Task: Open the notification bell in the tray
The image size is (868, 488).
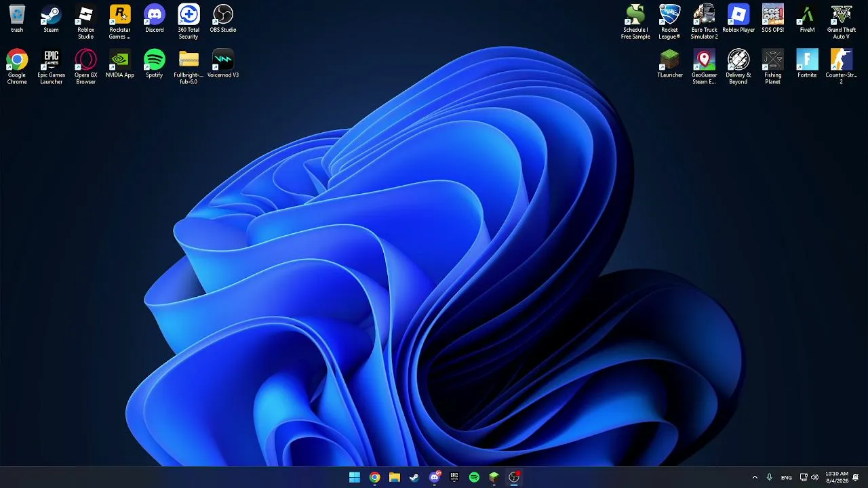Action: pos(856,477)
